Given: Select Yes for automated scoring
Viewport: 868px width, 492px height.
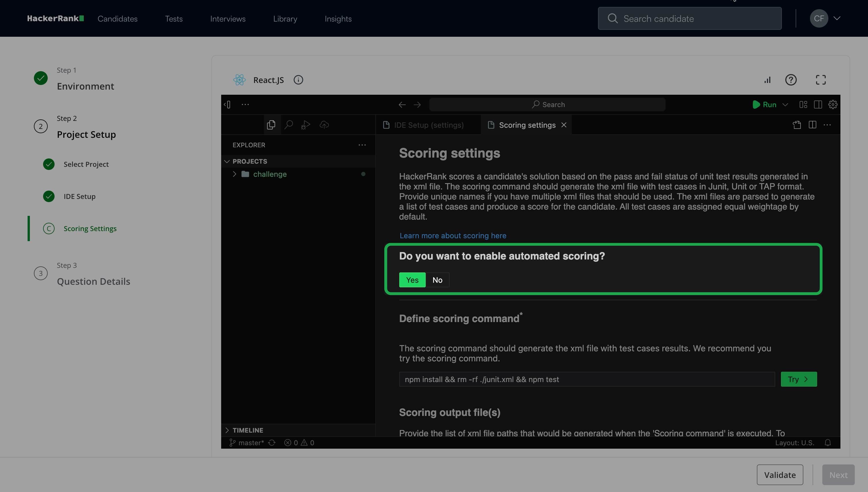Looking at the screenshot, I should [412, 280].
